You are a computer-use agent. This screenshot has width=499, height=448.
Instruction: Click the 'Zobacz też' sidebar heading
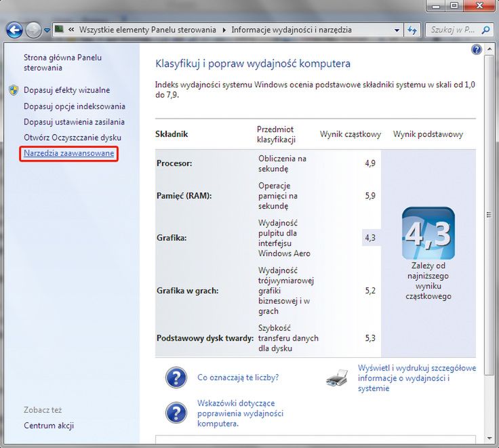(x=43, y=410)
